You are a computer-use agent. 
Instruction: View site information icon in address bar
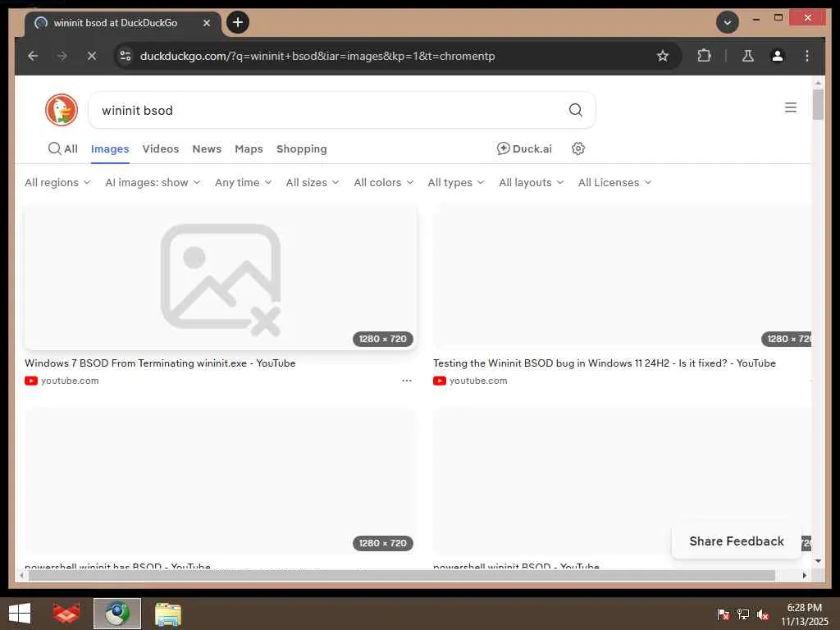point(126,56)
